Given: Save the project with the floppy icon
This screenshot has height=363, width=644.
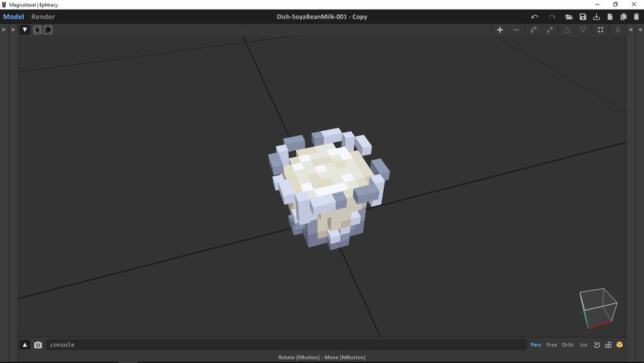Looking at the screenshot, I should pyautogui.click(x=583, y=17).
